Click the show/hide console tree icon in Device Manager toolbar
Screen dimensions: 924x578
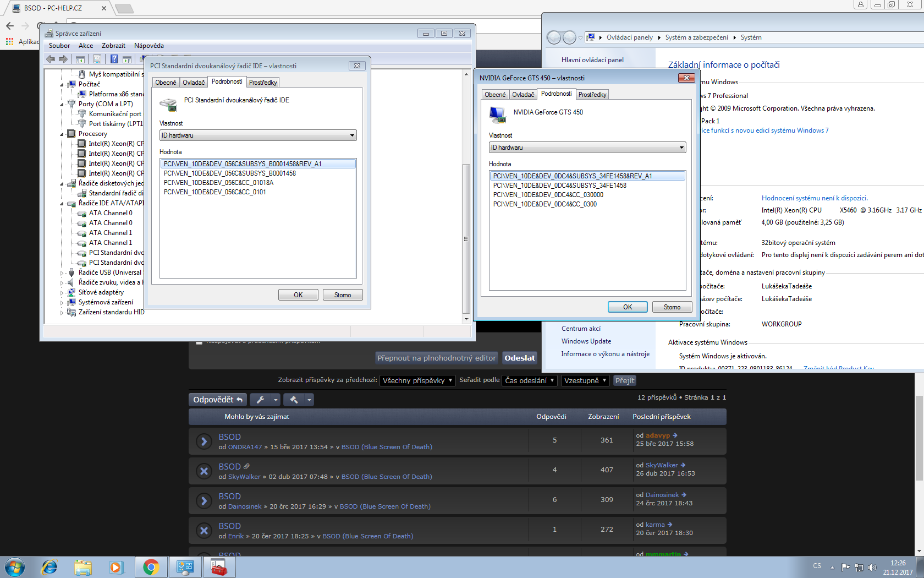(x=80, y=59)
